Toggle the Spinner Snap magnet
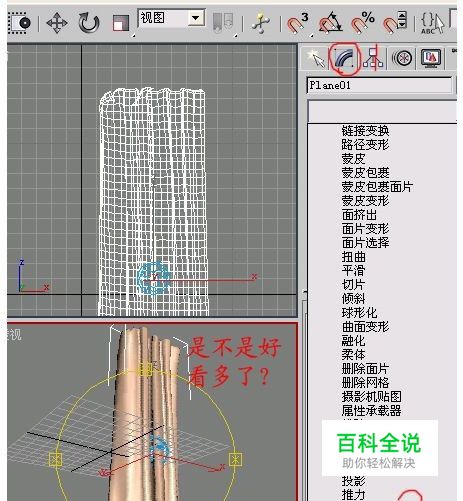463x501 pixels. tap(395, 23)
